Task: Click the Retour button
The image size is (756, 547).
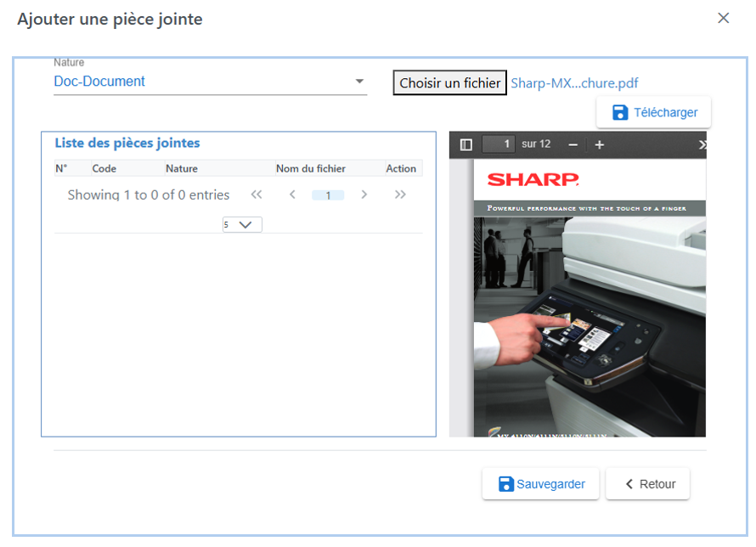Action: point(647,484)
